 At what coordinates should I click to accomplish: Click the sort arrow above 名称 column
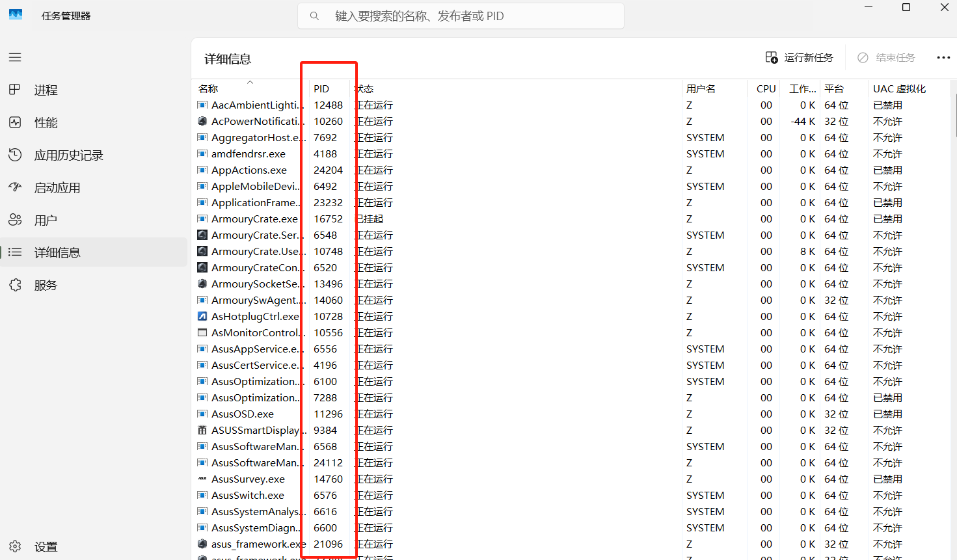(x=250, y=82)
